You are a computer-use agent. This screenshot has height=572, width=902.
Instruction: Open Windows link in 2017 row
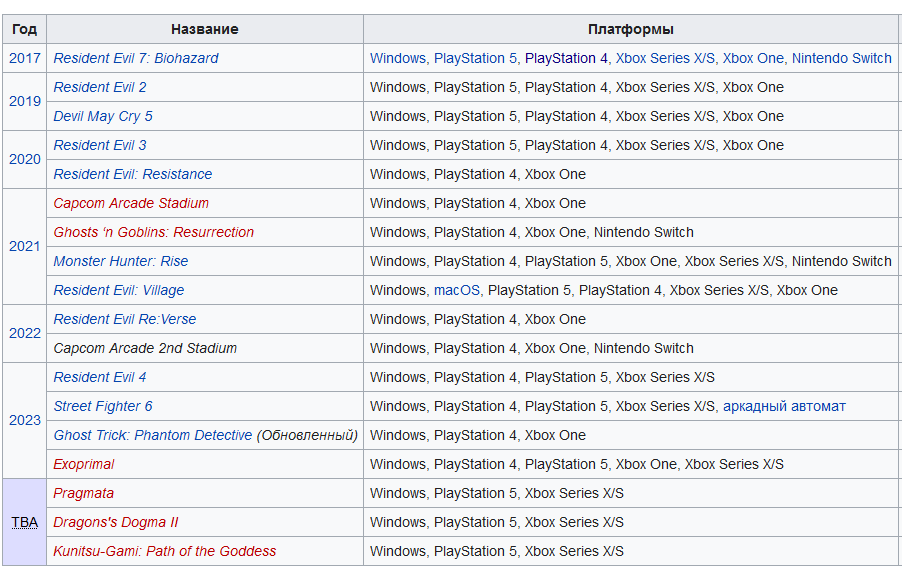pos(398,58)
